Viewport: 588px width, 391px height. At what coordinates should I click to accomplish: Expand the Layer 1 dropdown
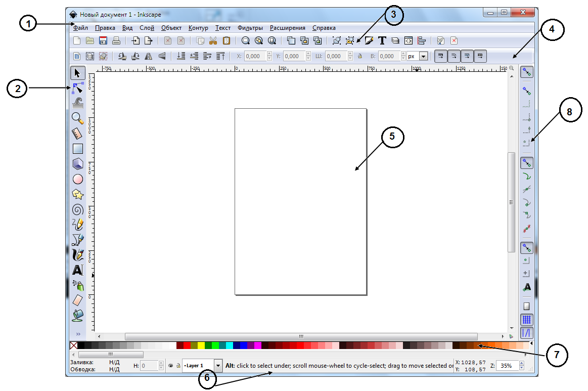[x=218, y=365]
